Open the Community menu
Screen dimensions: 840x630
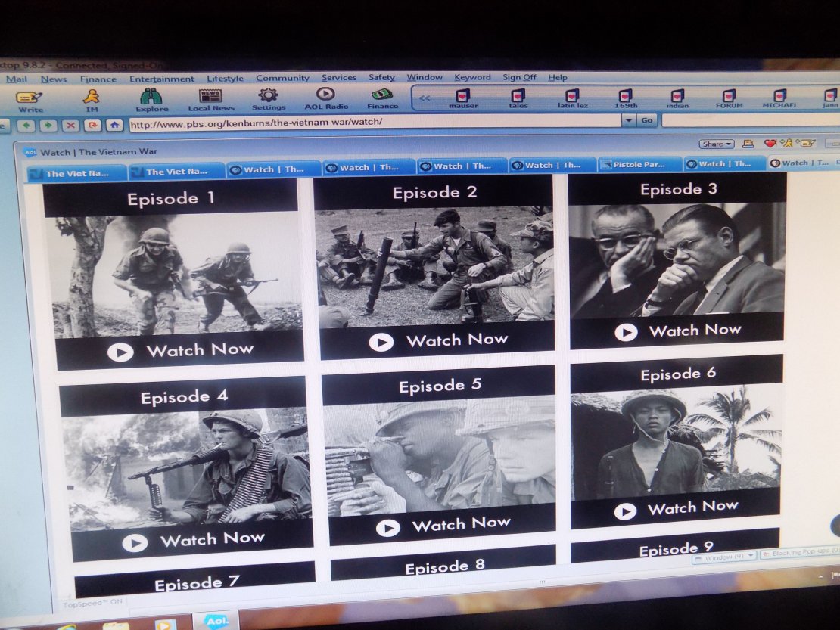click(282, 78)
